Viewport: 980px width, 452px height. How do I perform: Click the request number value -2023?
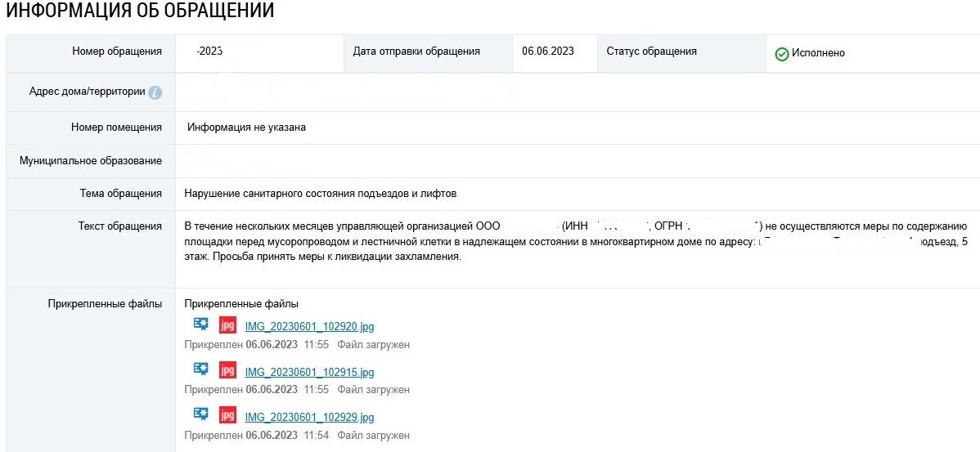[209, 51]
